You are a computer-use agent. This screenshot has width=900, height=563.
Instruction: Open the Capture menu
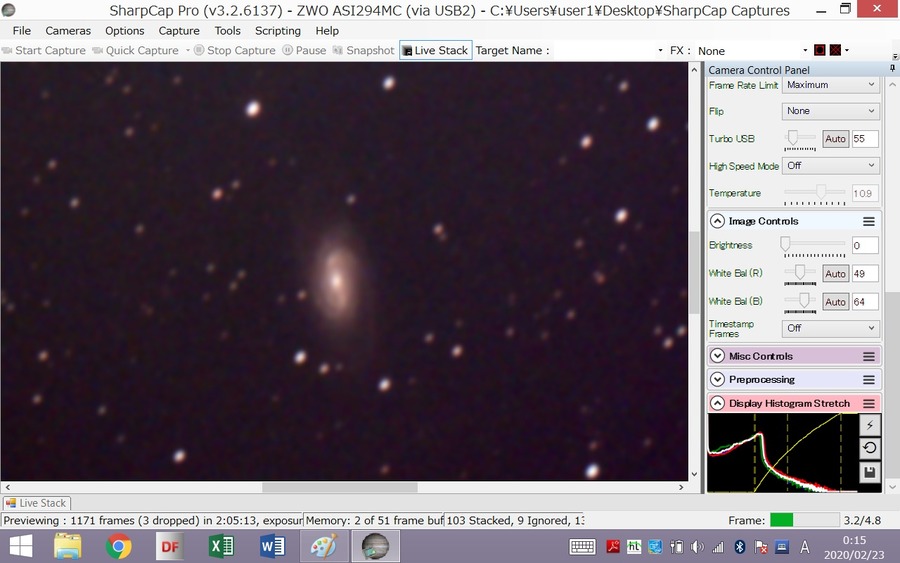coord(179,30)
